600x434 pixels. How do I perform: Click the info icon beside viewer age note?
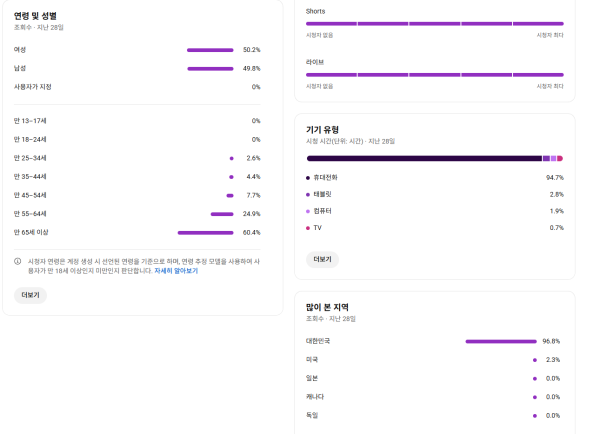point(18,261)
